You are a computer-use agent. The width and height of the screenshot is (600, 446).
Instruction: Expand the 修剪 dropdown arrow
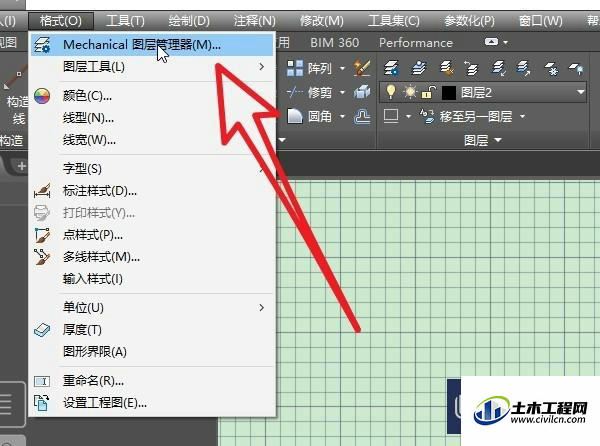click(x=342, y=92)
